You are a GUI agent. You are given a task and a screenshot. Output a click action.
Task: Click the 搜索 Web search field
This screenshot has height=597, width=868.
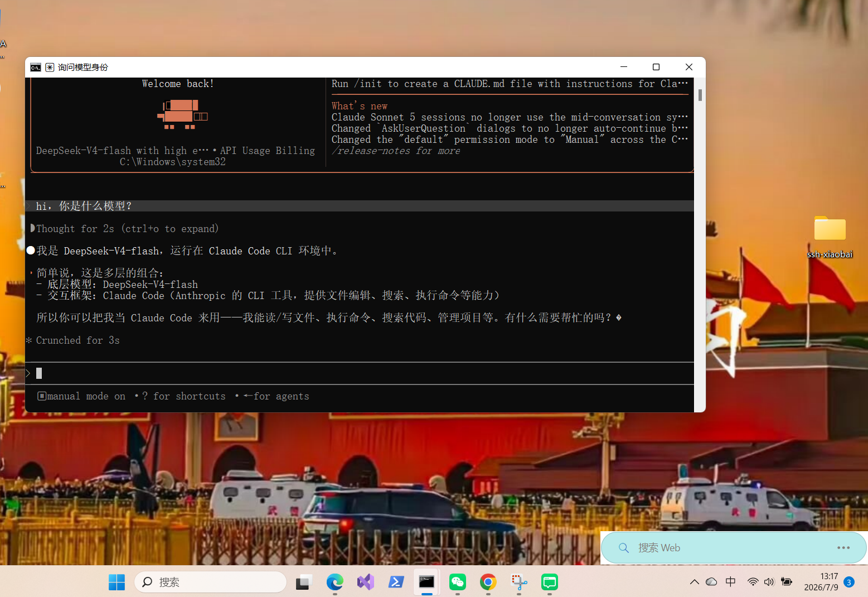(733, 548)
